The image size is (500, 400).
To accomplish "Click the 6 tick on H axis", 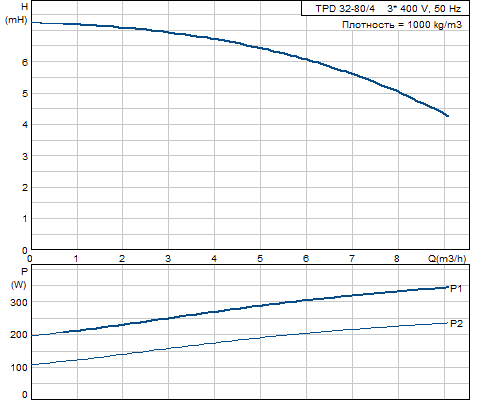I will pos(25,62).
